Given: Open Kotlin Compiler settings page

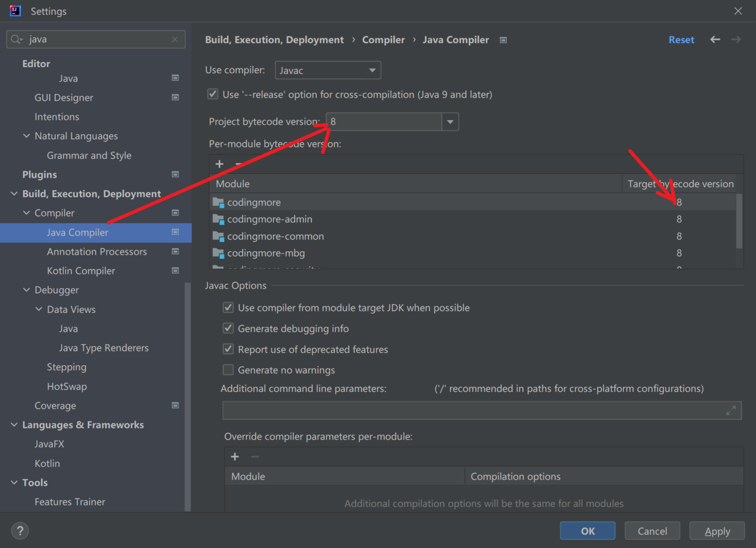Looking at the screenshot, I should (x=80, y=271).
